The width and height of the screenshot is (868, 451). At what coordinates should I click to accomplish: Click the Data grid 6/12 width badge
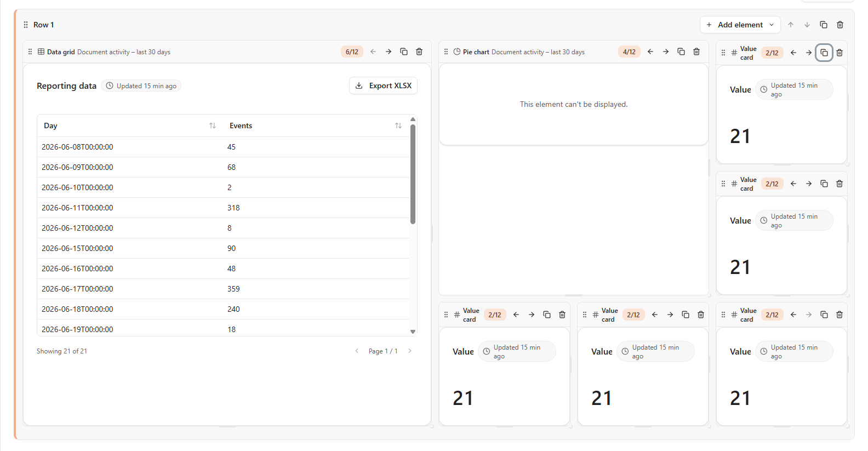[352, 52]
